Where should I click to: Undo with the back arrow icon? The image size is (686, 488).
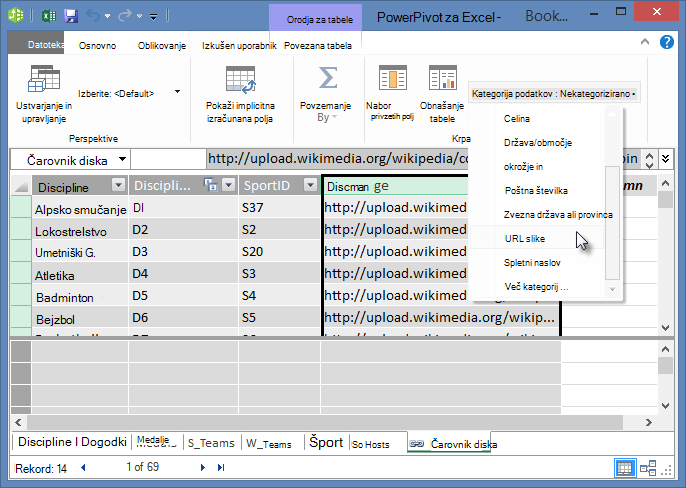[93, 16]
